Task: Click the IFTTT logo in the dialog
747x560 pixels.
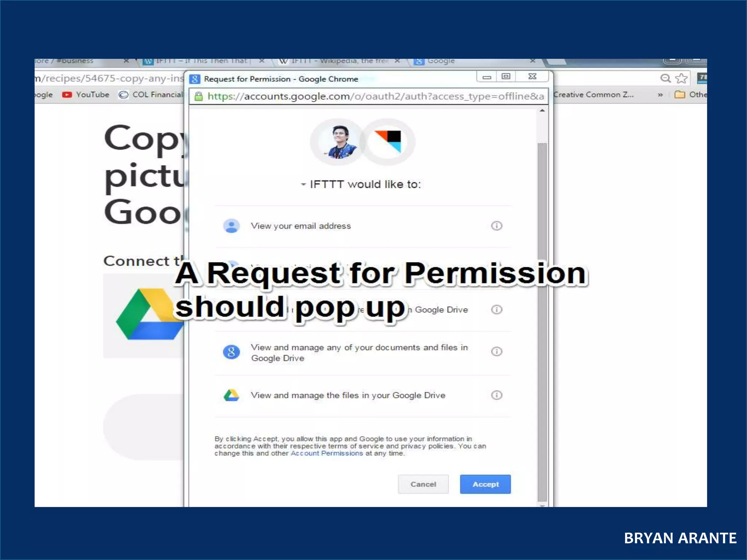Action: pos(388,141)
